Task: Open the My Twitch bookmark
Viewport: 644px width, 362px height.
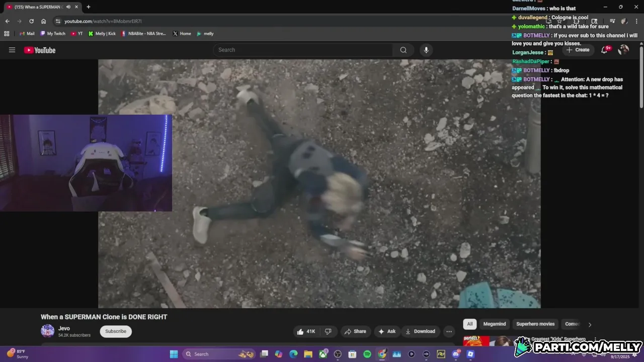Action: (53, 34)
